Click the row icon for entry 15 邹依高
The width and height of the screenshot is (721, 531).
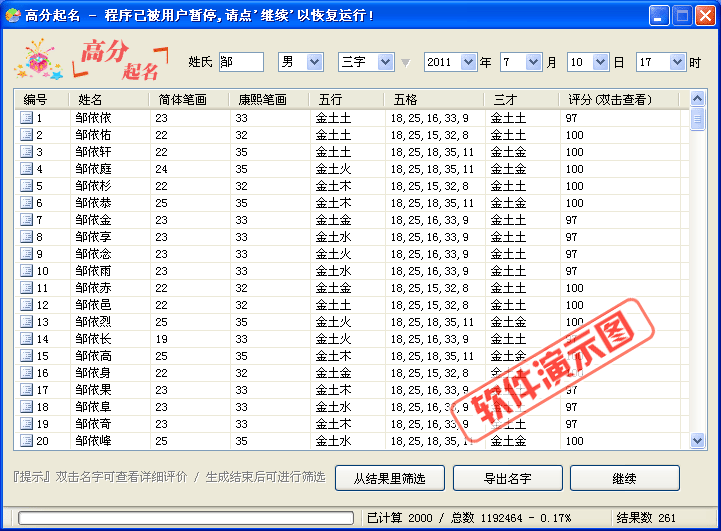[x=27, y=356]
